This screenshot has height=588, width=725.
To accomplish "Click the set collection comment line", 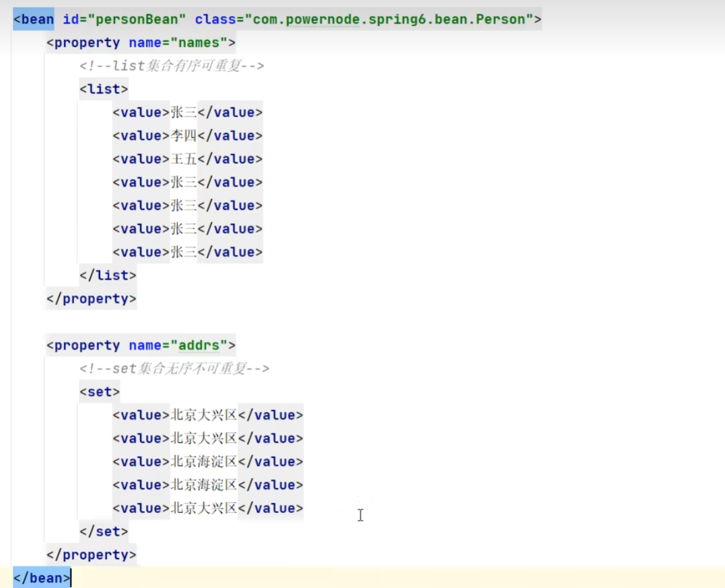I will [x=174, y=369].
